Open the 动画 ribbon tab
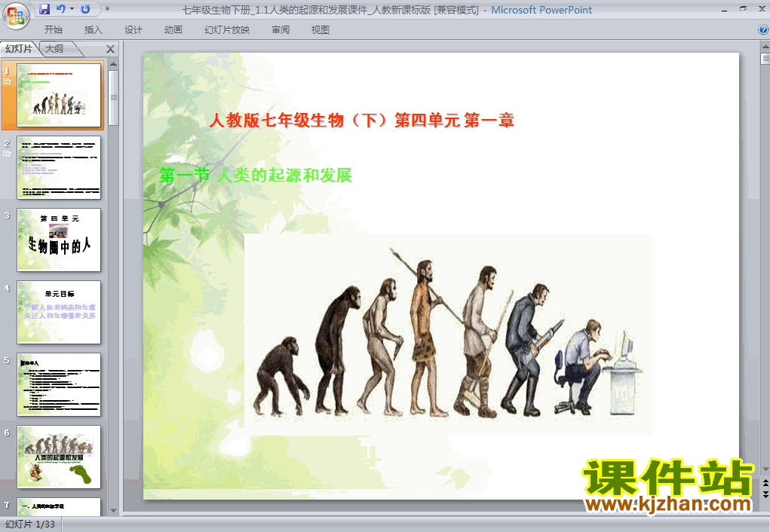 point(173,30)
